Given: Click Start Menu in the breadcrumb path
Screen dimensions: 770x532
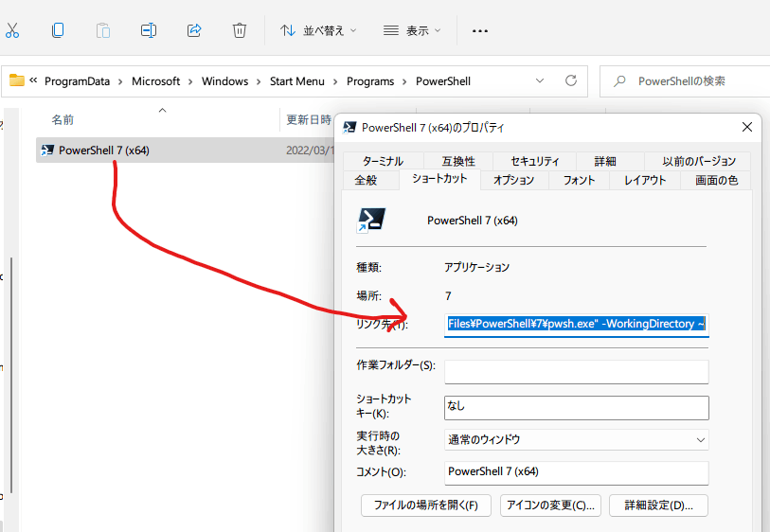Looking at the screenshot, I should (297, 81).
